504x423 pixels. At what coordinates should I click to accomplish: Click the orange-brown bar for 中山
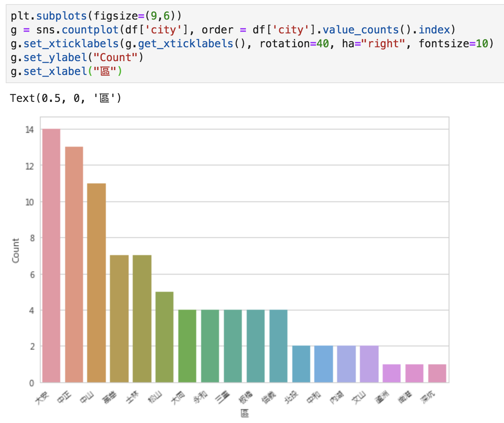(x=96, y=283)
